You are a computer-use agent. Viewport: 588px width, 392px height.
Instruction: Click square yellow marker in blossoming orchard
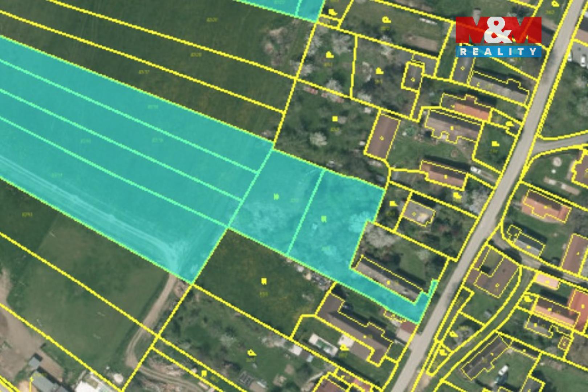coord(335,118)
